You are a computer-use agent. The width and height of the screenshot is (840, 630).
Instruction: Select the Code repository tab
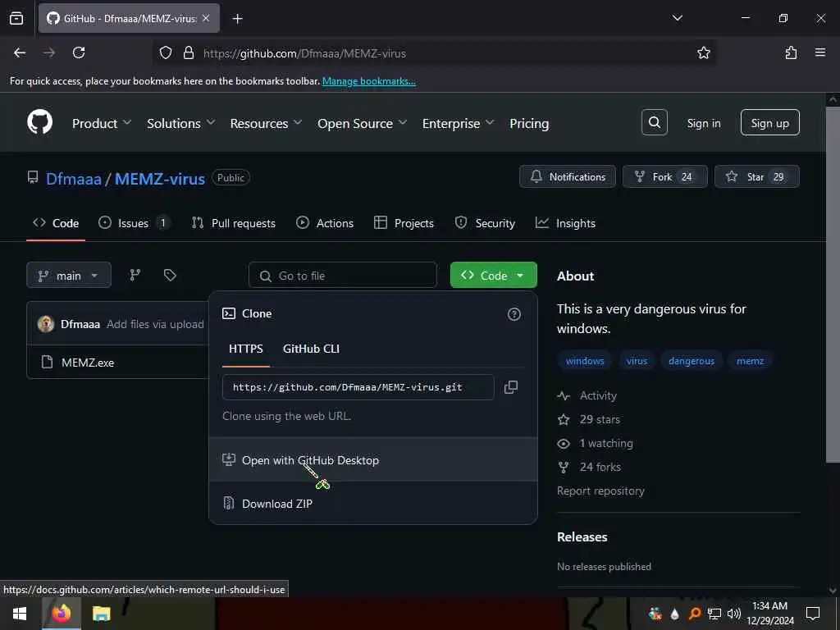click(x=56, y=223)
